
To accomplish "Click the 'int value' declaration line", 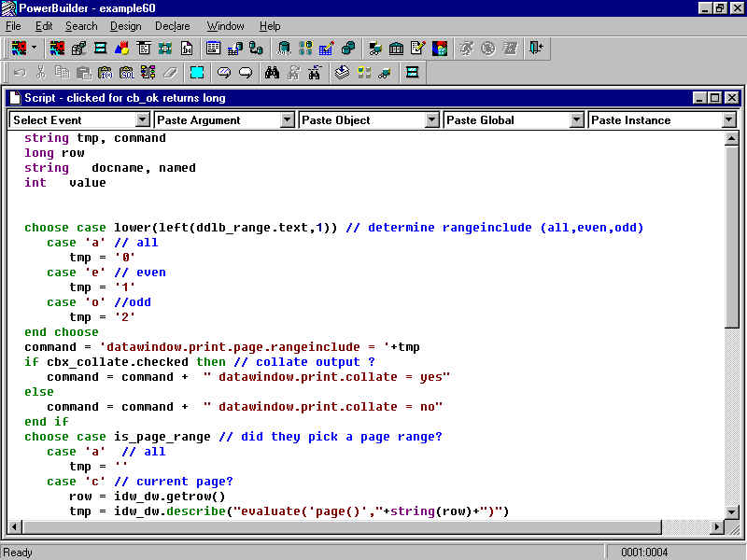I will click(x=65, y=182).
